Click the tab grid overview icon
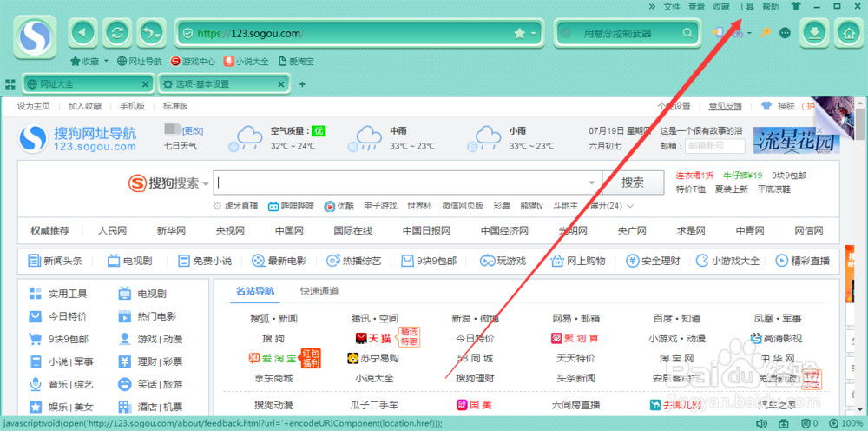Viewport: 868px width, 431px height. click(x=10, y=84)
